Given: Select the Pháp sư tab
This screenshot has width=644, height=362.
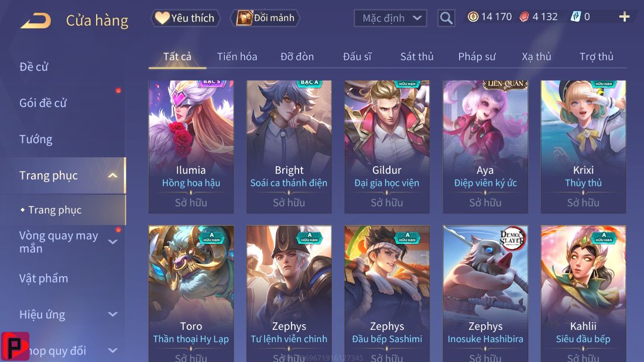Looking at the screenshot, I should coord(477,57).
